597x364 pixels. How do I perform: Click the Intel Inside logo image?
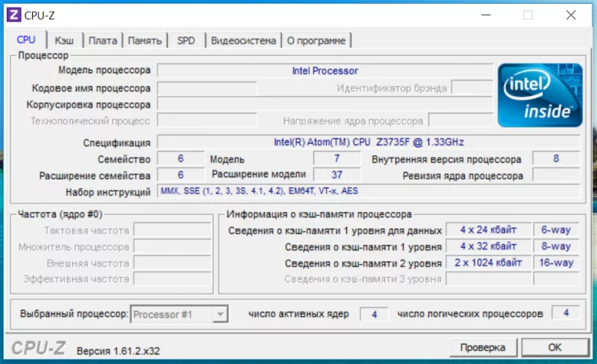[540, 95]
